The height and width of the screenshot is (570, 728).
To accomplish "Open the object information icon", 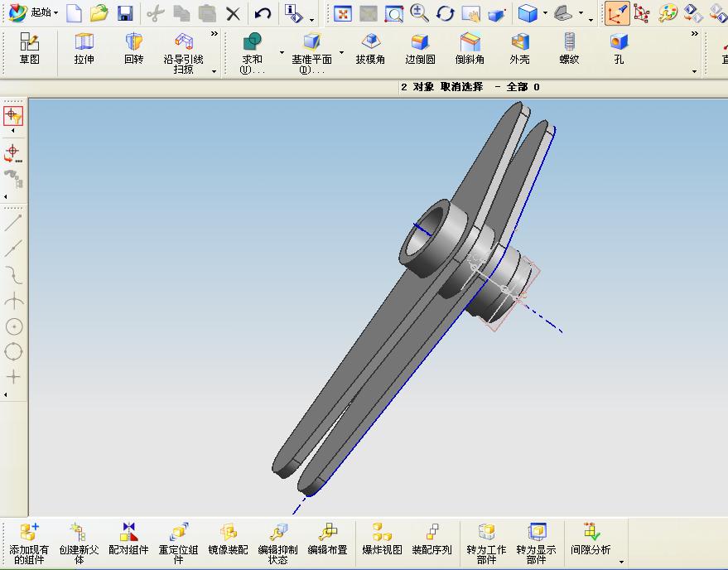I will [x=293, y=13].
